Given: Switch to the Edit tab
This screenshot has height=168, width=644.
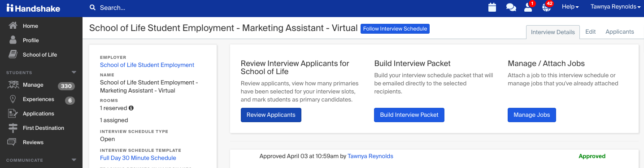Looking at the screenshot, I should tap(591, 32).
